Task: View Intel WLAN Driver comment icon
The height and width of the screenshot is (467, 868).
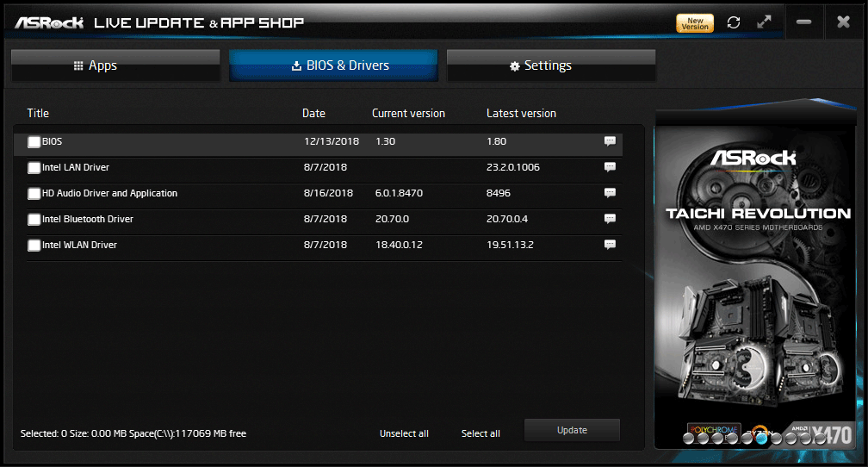Action: pos(610,245)
